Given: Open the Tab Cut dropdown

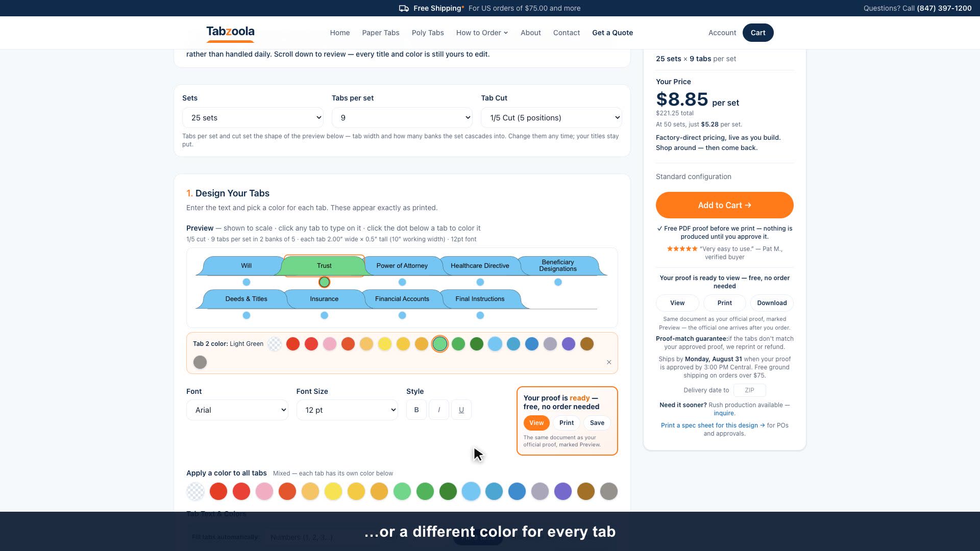Looking at the screenshot, I should pyautogui.click(x=551, y=118).
